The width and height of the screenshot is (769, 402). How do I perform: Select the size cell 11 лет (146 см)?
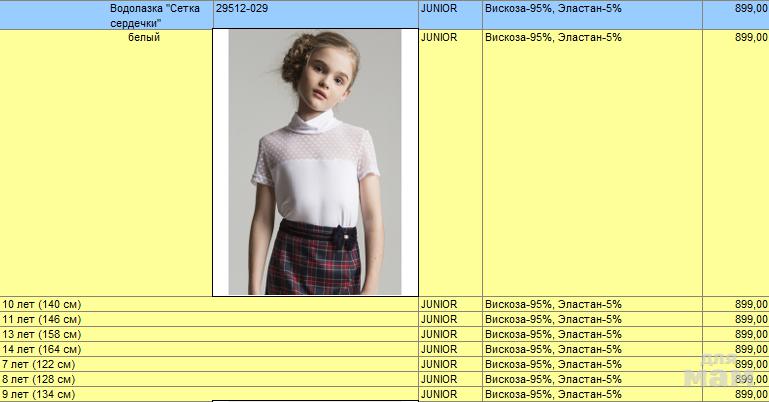pyautogui.click(x=42, y=319)
